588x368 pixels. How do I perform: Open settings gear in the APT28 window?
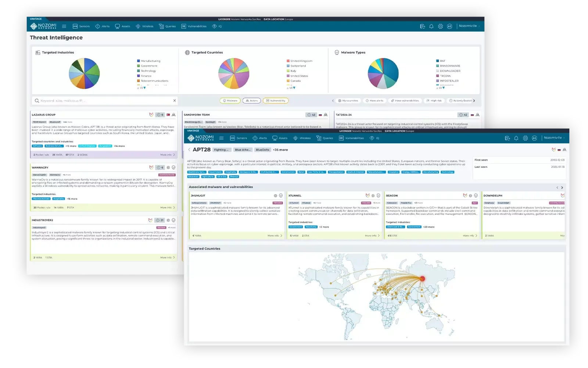525,138
